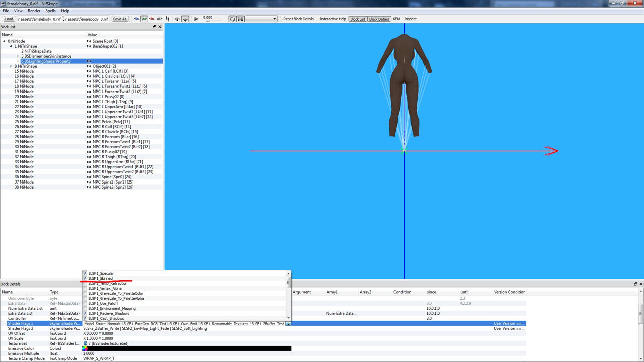644x362 pixels.
Task: Open the Render menu
Action: 34,11
